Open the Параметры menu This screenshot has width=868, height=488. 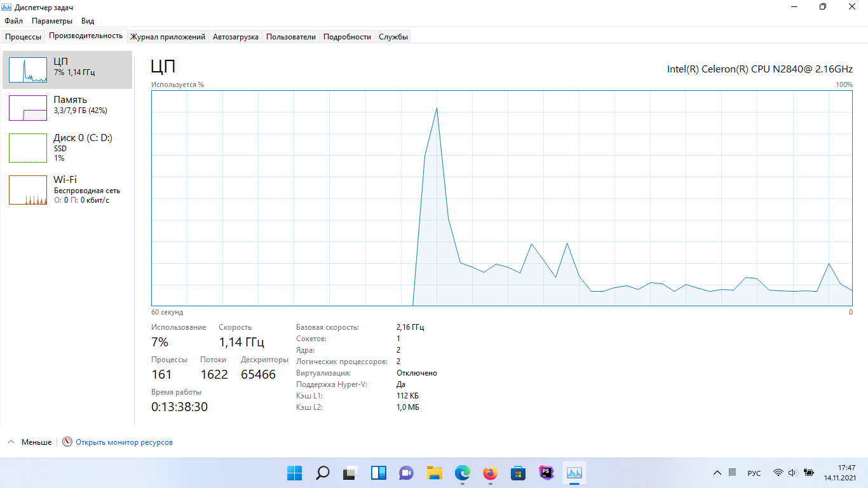pyautogui.click(x=52, y=21)
